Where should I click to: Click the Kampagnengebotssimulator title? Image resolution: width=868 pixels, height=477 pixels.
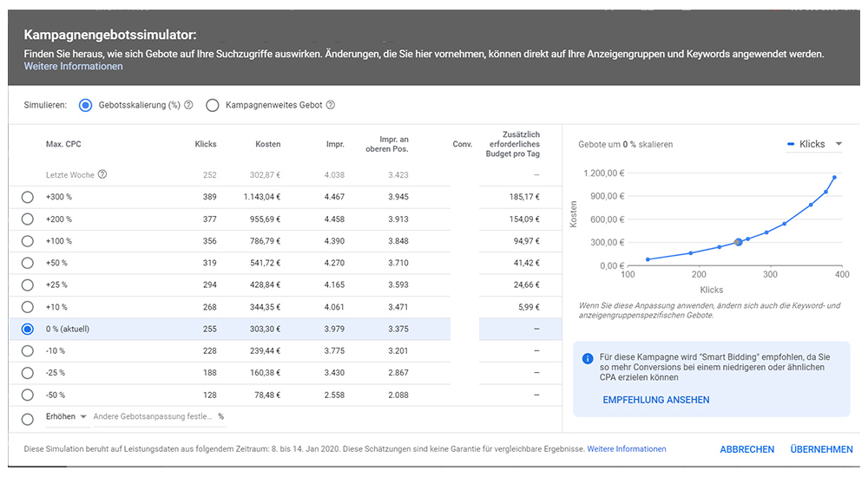coord(110,35)
